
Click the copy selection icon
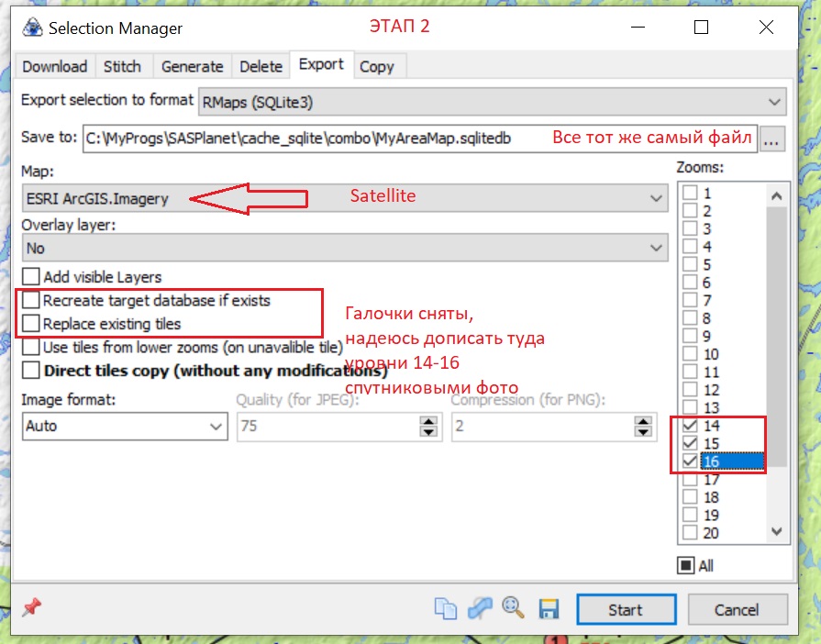point(446,608)
